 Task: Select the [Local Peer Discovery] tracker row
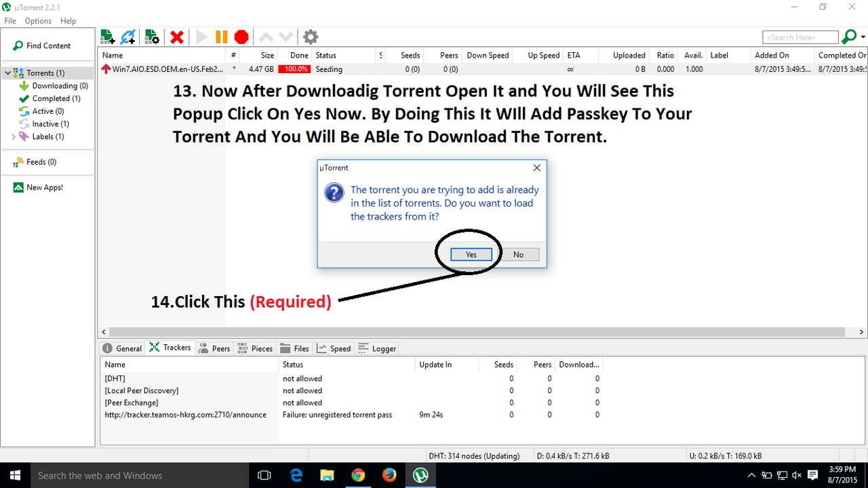[352, 390]
